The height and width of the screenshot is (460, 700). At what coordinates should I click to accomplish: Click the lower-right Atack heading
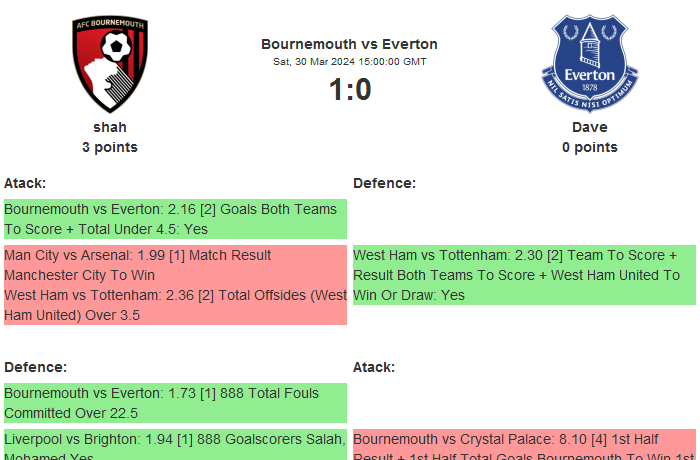tap(374, 367)
